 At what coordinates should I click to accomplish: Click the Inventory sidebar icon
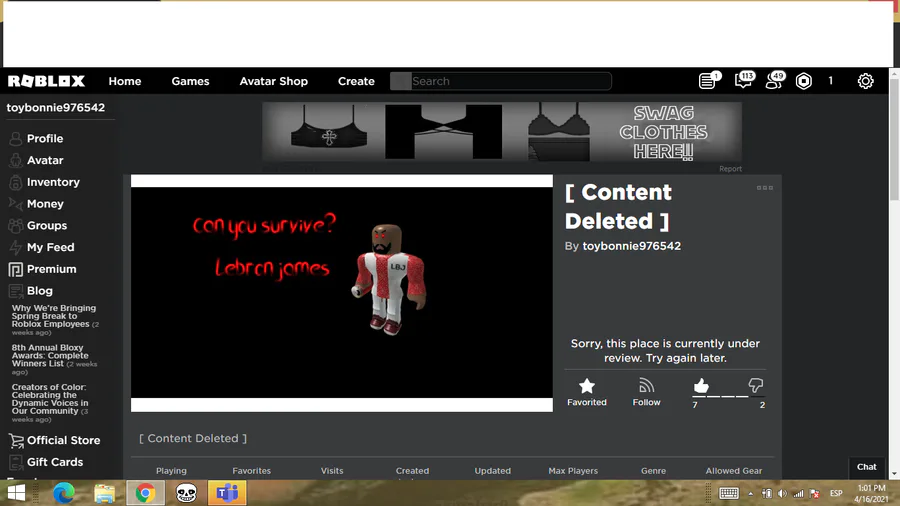(x=15, y=182)
